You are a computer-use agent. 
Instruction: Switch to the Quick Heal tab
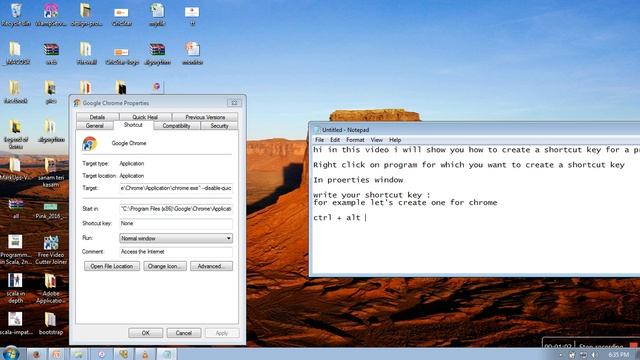[x=145, y=117]
